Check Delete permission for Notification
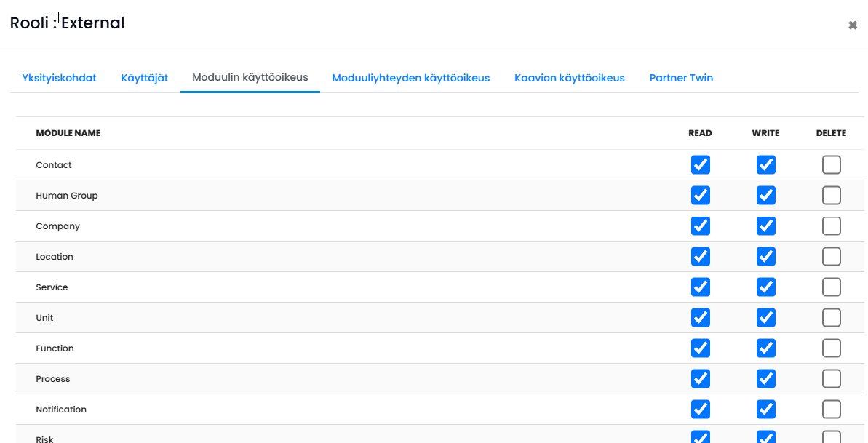 tap(832, 410)
